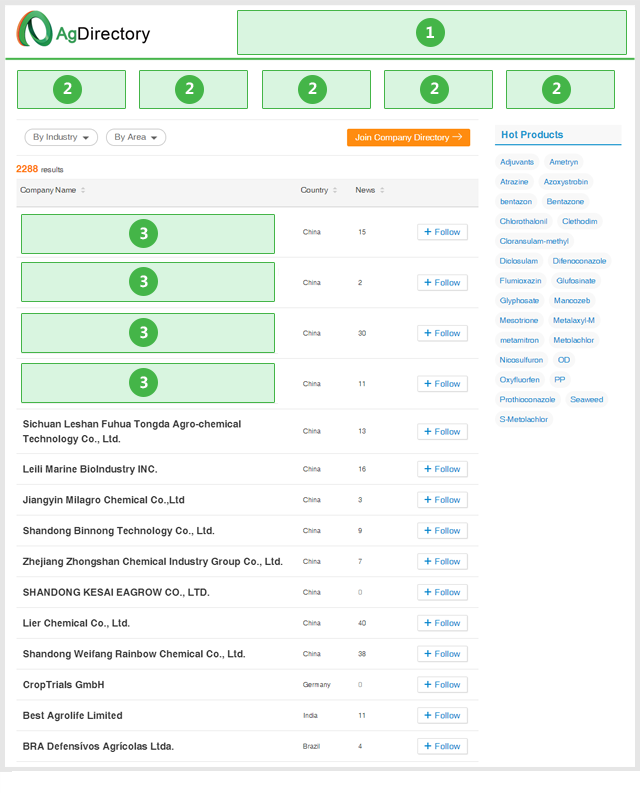Image resolution: width=640 pixels, height=793 pixels.
Task: Follow SHANDONG KESAI EAGROW CO., LTD.
Action: point(442,592)
